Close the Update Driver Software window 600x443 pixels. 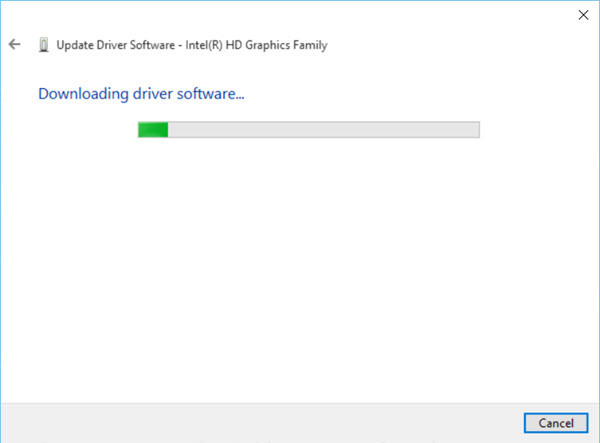click(583, 15)
